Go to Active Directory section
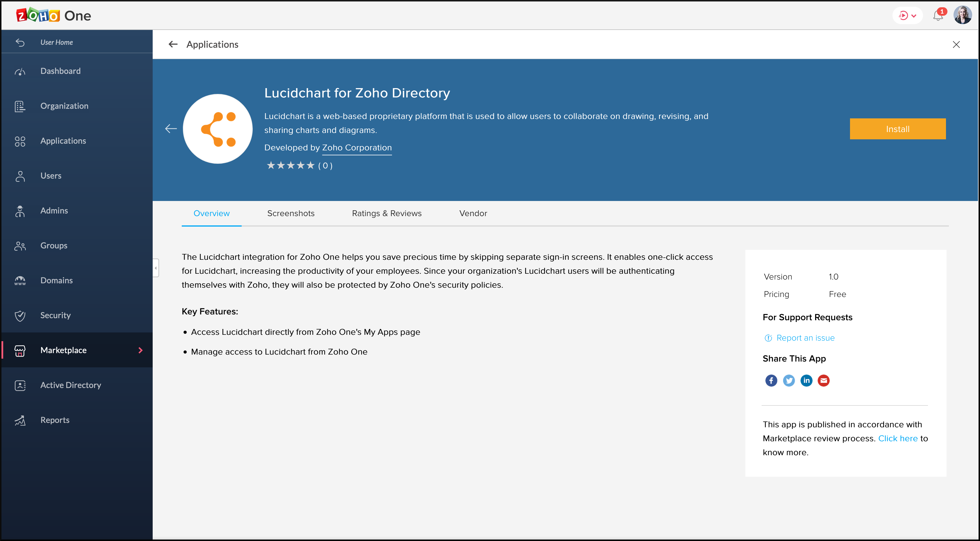Viewport: 980px width, 541px height. coord(71,385)
